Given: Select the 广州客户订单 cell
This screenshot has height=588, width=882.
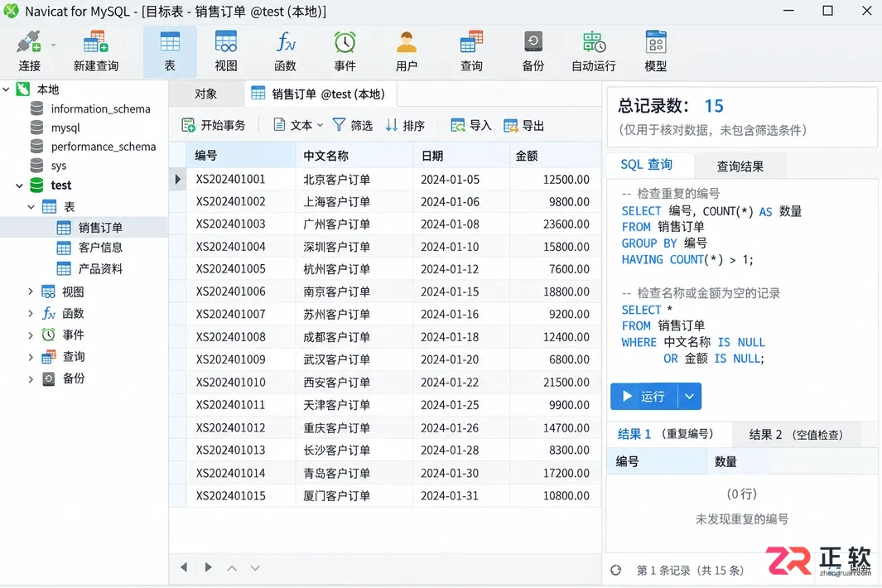Looking at the screenshot, I should pyautogui.click(x=354, y=224).
